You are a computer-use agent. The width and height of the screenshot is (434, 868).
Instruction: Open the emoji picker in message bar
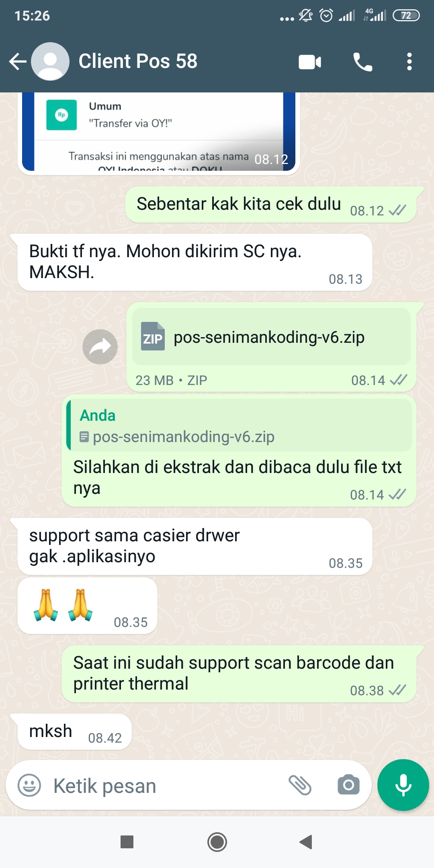[x=29, y=785]
